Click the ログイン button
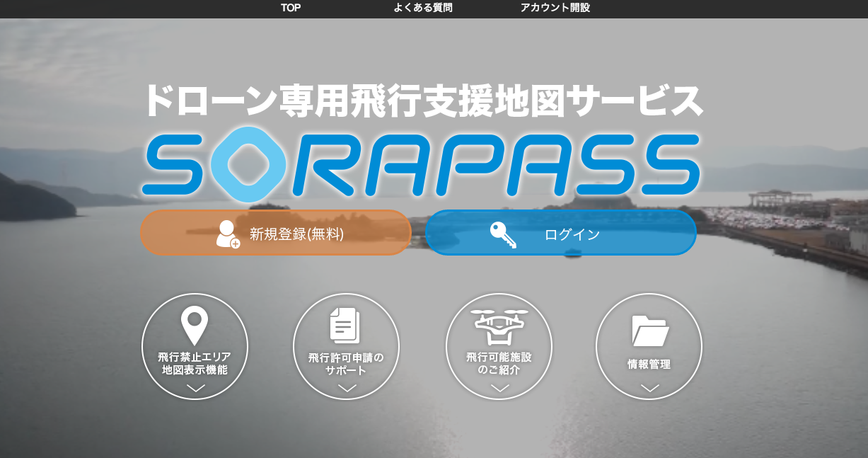Image resolution: width=868 pixels, height=458 pixels. click(561, 233)
